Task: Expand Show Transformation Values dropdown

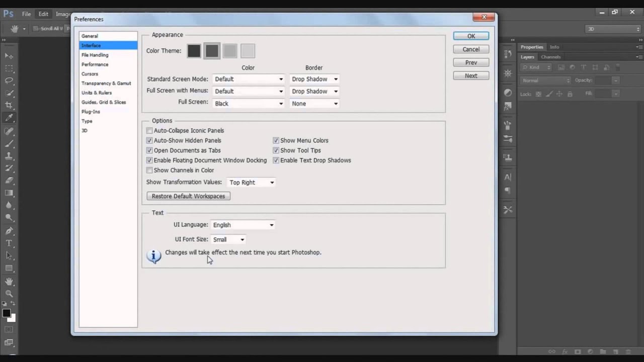Action: click(252, 183)
